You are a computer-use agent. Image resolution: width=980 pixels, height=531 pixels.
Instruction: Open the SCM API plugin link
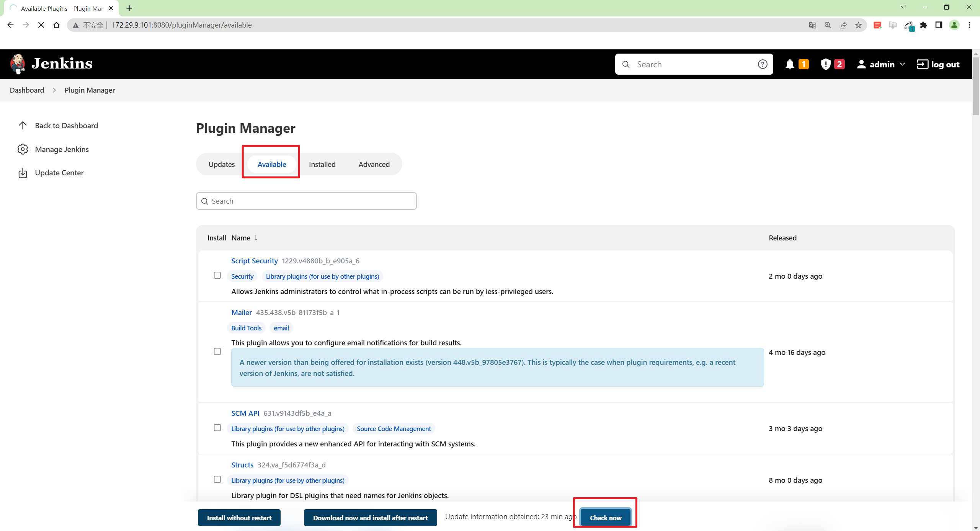point(245,413)
